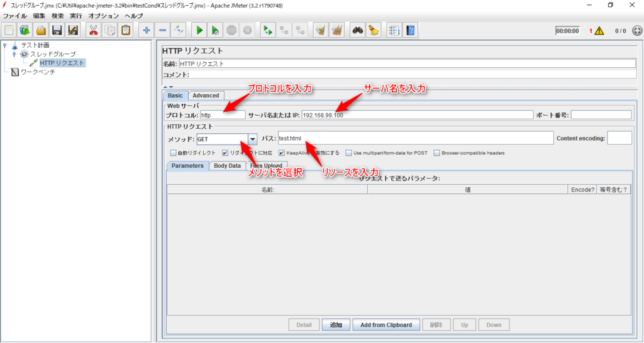Open the 編集 menu
The height and width of the screenshot is (343, 644).
coord(40,16)
